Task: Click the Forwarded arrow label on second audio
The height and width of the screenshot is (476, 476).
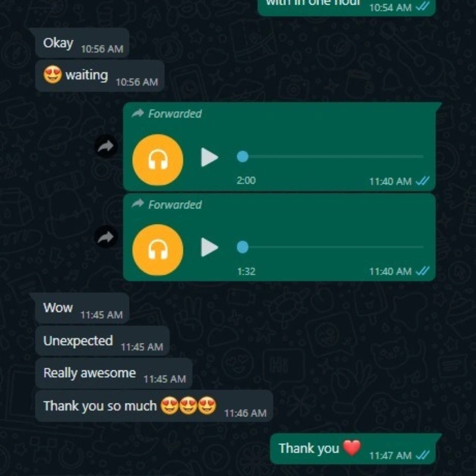Action: [x=167, y=205]
